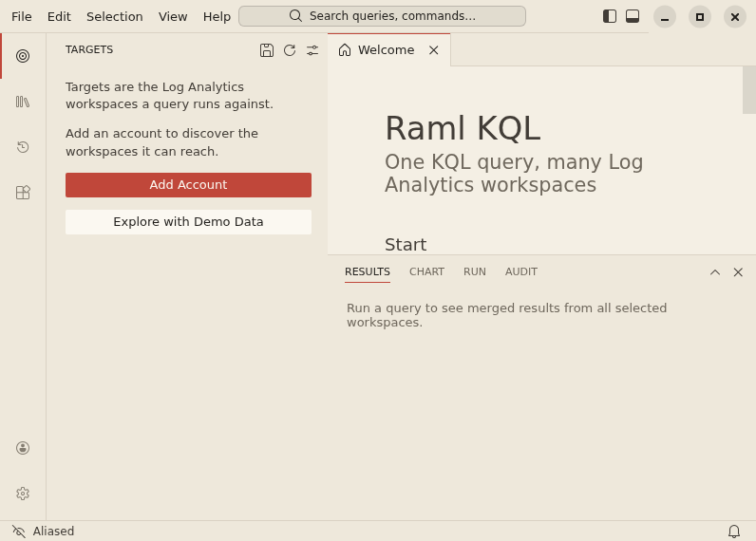This screenshot has width=756, height=541.
Task: Open the Targets view in activity bar
Action: click(x=23, y=56)
